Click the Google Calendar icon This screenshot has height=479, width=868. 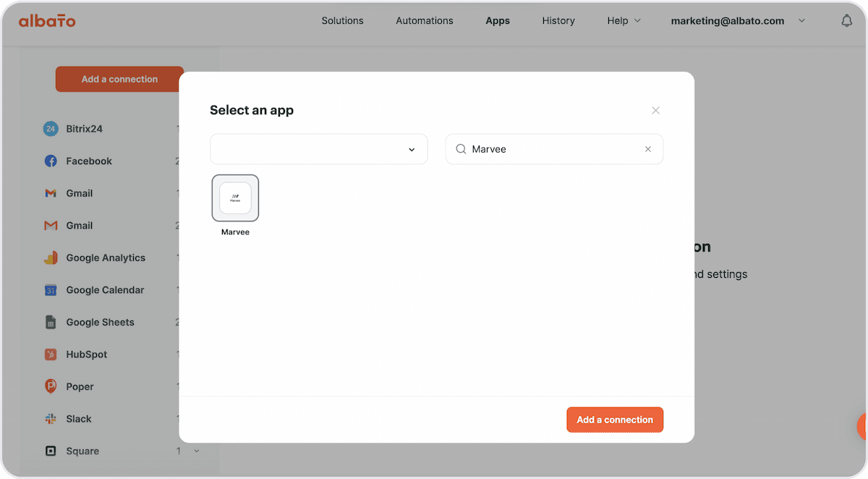pyautogui.click(x=51, y=290)
